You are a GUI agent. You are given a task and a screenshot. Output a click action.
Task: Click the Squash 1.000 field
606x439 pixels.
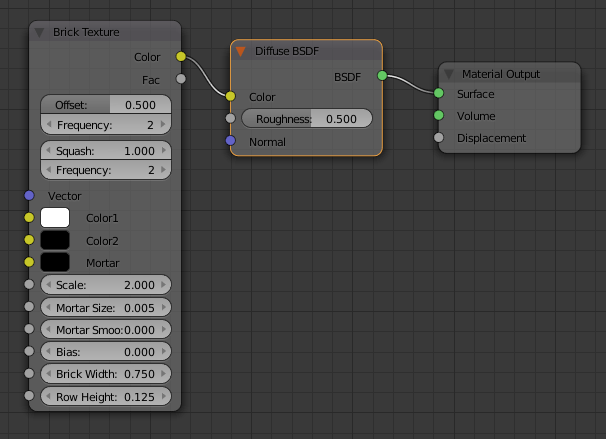(x=106, y=150)
